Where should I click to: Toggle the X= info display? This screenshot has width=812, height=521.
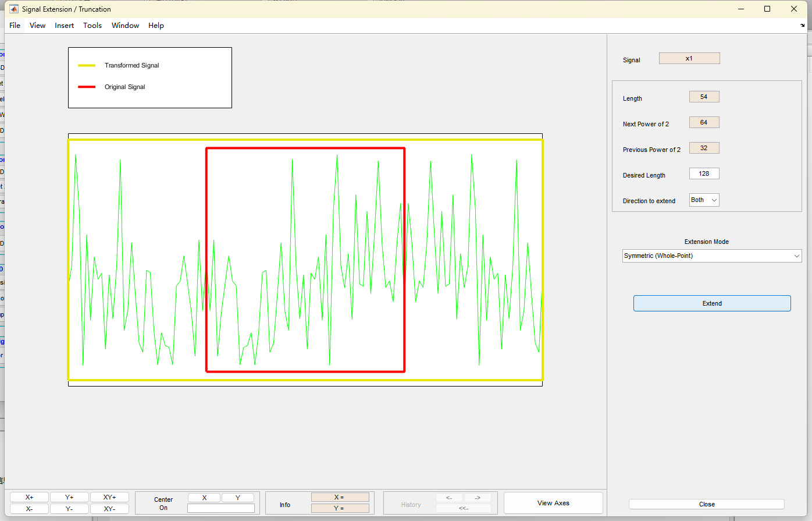340,497
